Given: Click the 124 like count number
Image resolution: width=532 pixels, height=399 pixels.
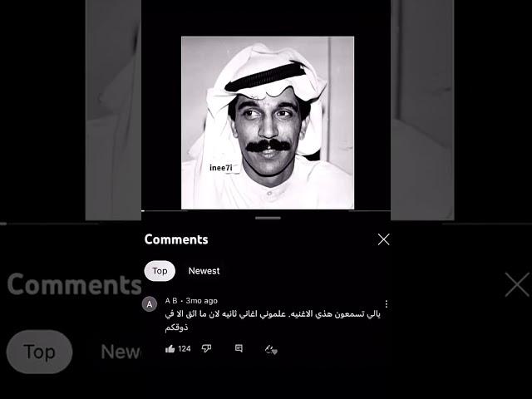Looking at the screenshot, I should pos(185,349).
